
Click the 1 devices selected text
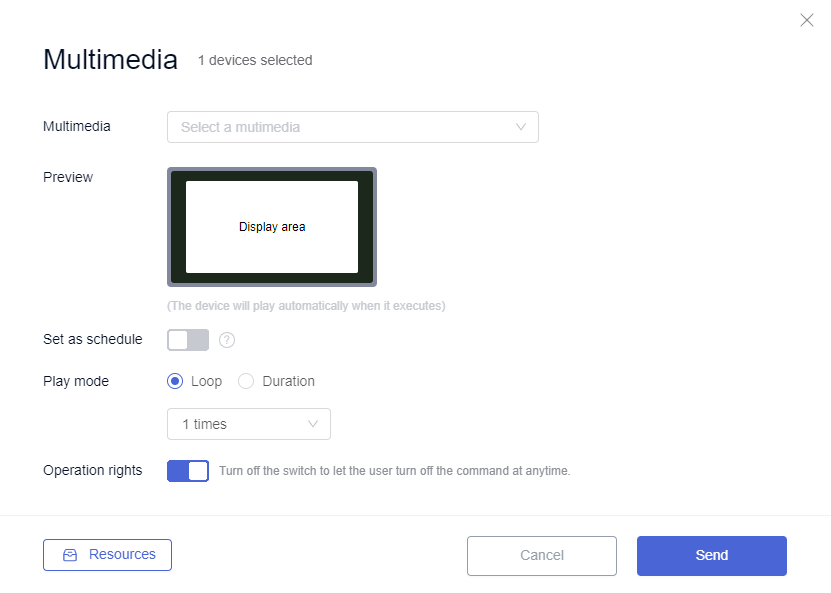[x=255, y=60]
